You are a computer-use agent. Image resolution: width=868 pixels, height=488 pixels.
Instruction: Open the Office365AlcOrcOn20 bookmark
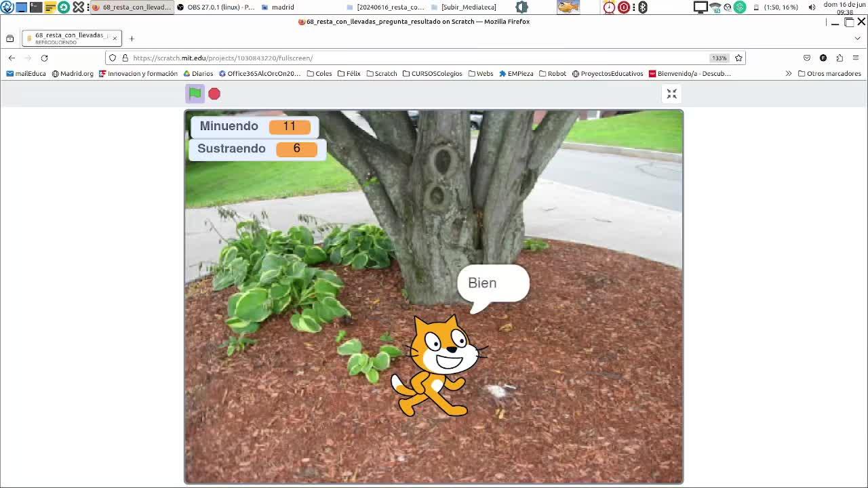click(259, 74)
